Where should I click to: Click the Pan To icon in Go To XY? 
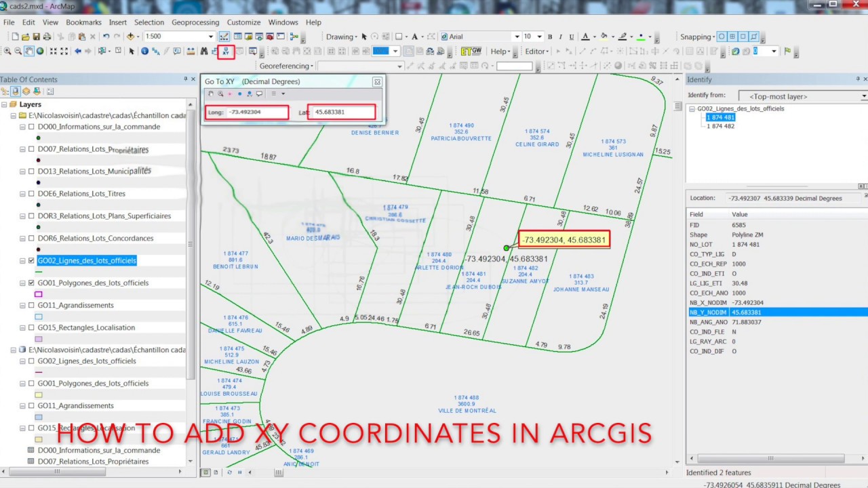211,94
